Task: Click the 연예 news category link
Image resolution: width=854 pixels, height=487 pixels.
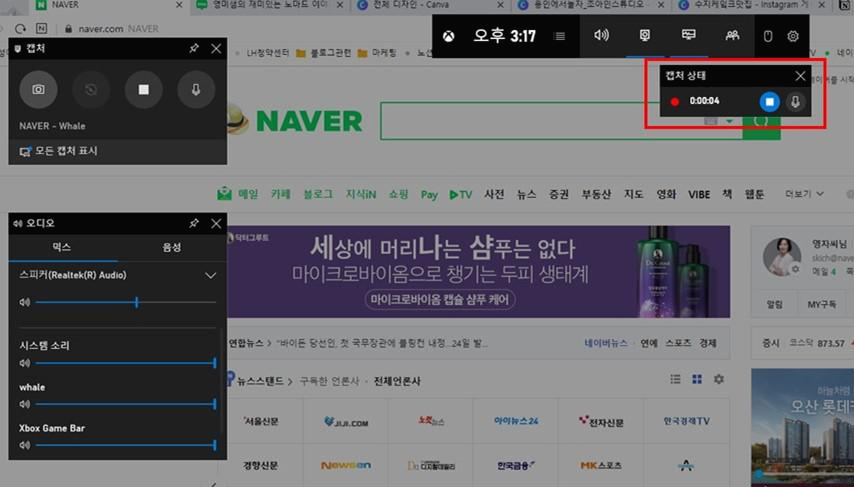Action: pyautogui.click(x=649, y=343)
